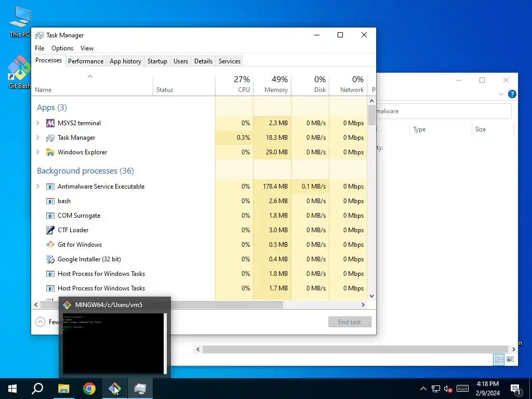Viewport: 532px width, 399px height.
Task: Sort by CPU column header
Action: click(234, 85)
